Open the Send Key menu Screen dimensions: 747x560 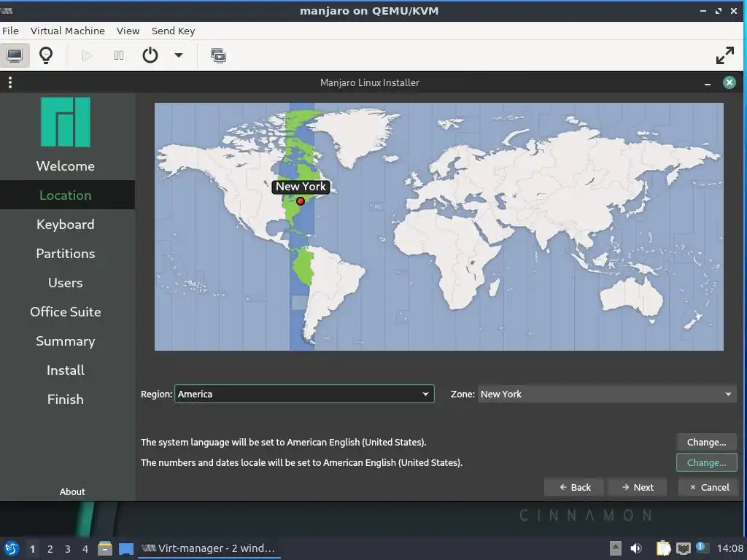[x=173, y=31]
